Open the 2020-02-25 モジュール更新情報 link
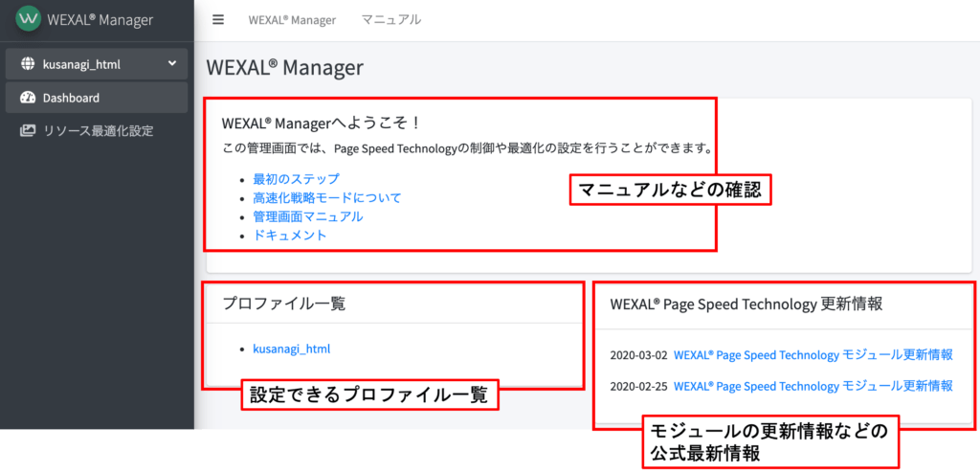Viewport: 980px width, 473px height. point(813,386)
